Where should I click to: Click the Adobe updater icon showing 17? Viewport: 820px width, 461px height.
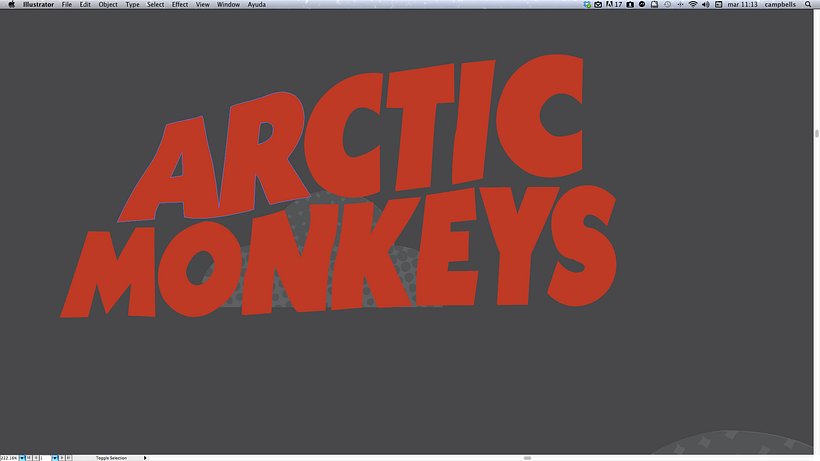[614, 4]
